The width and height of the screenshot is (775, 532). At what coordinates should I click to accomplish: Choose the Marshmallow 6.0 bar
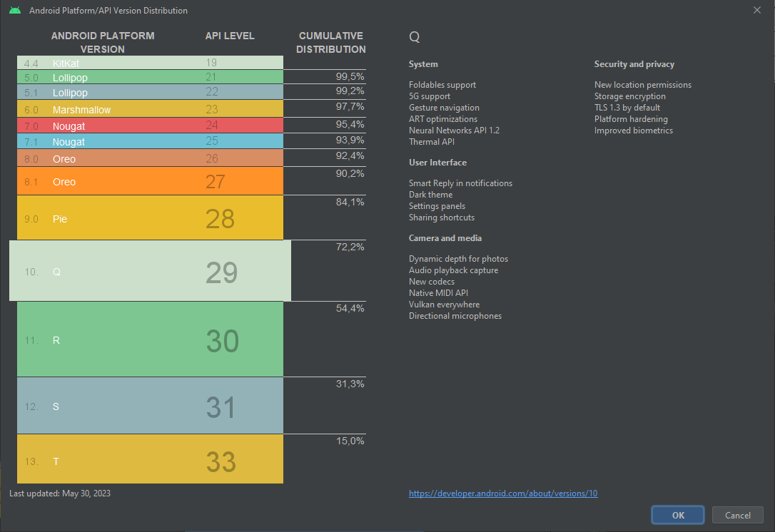coord(150,110)
